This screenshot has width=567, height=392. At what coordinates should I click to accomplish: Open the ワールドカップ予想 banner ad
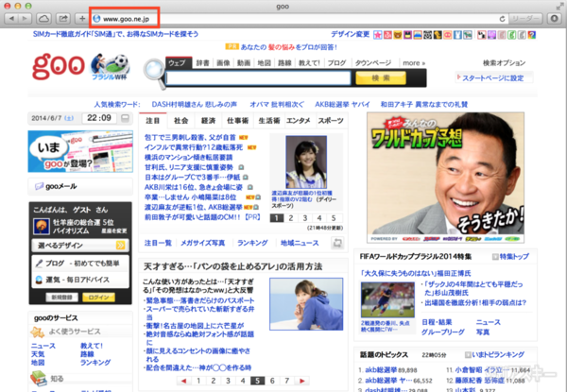[x=445, y=178]
